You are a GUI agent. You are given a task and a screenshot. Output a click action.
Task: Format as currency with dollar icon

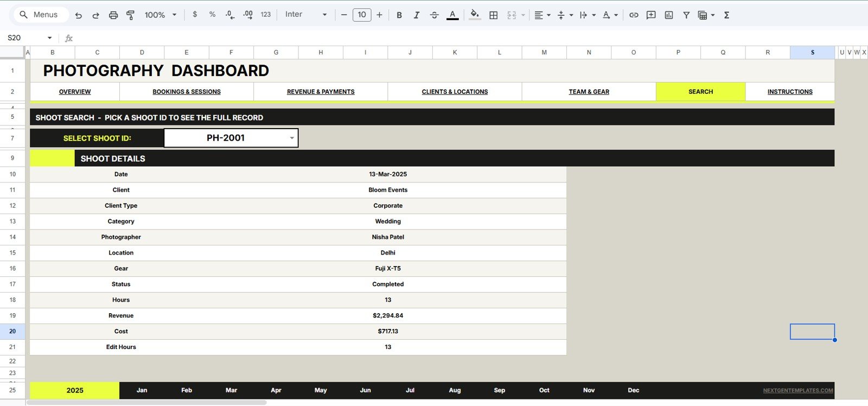(195, 15)
